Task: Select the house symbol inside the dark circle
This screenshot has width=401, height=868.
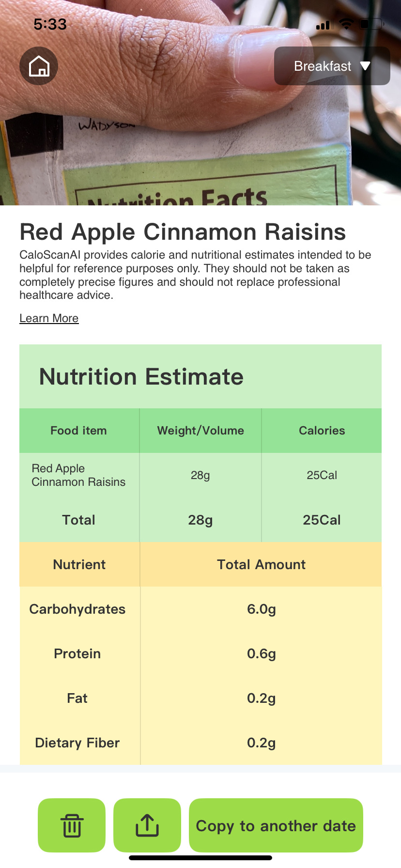Action: point(38,65)
